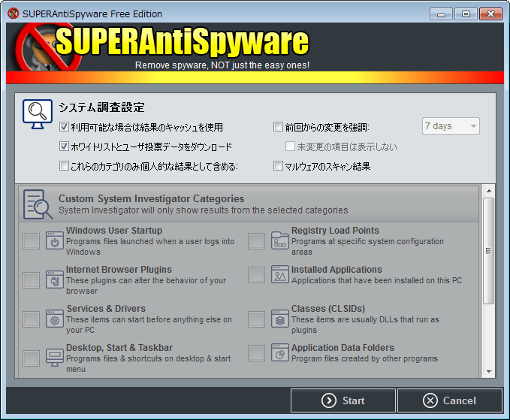
Task: Click the Application Data Folders chart icon
Action: 279,352
